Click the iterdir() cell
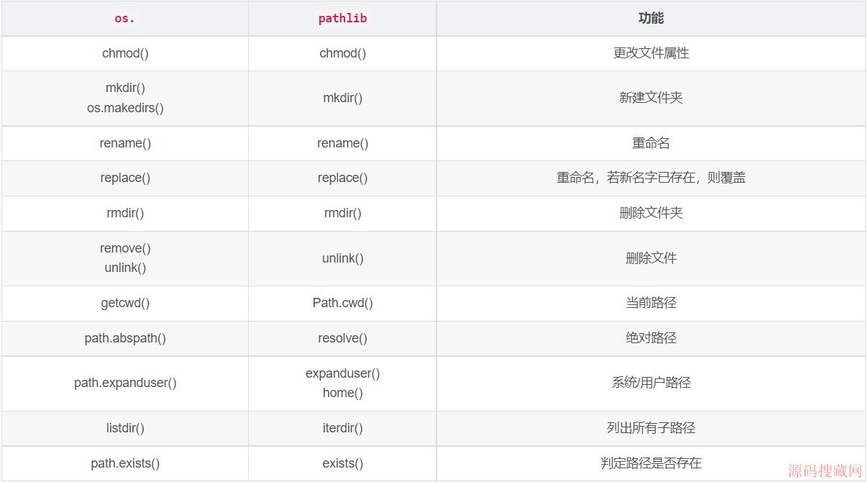The width and height of the screenshot is (868, 482). 342,428
